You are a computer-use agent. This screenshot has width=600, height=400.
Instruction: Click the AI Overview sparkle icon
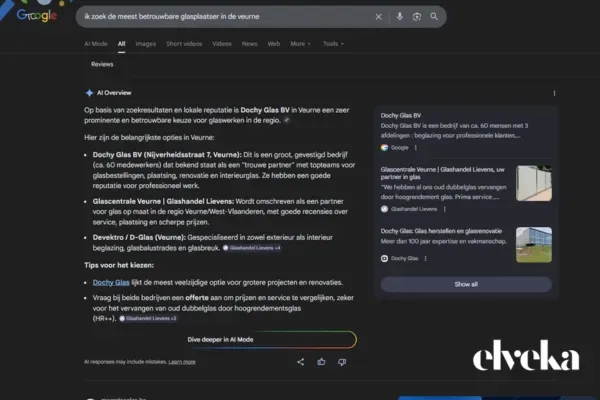point(89,93)
